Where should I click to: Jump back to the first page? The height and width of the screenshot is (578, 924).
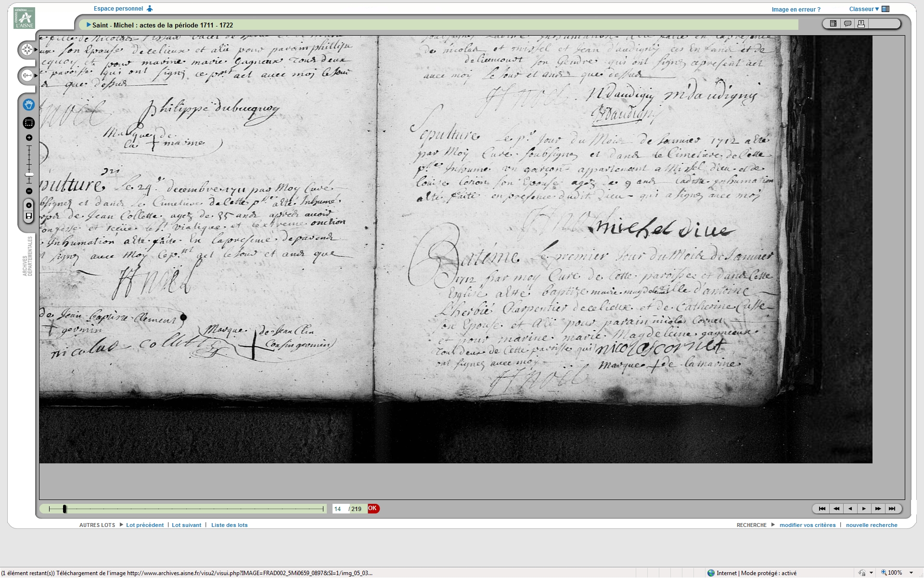(x=822, y=509)
